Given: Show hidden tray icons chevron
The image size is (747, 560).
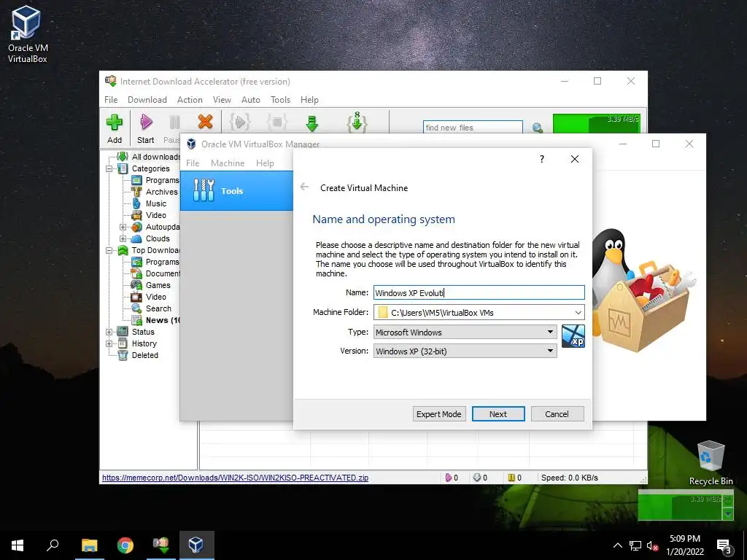Looking at the screenshot, I should coord(617,545).
